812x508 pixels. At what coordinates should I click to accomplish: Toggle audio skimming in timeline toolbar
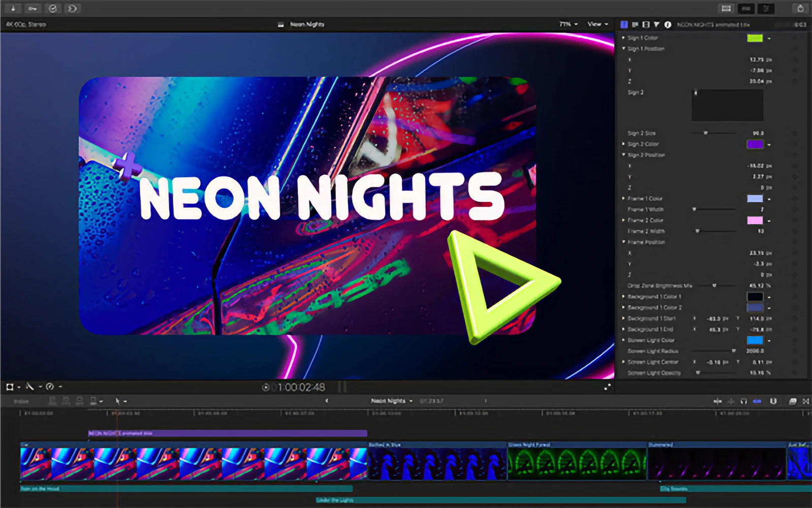point(731,401)
